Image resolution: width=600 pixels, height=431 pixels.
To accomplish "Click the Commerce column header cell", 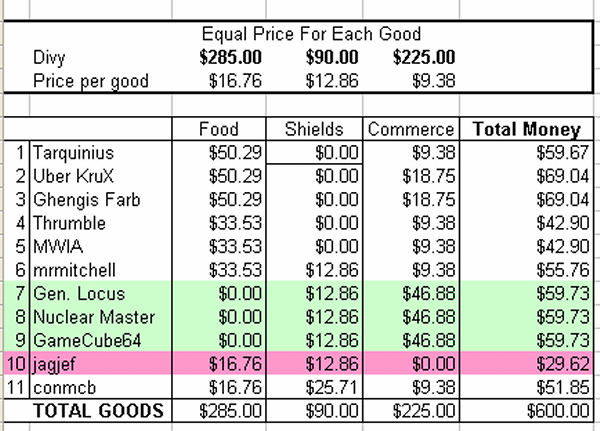I will pos(411,129).
